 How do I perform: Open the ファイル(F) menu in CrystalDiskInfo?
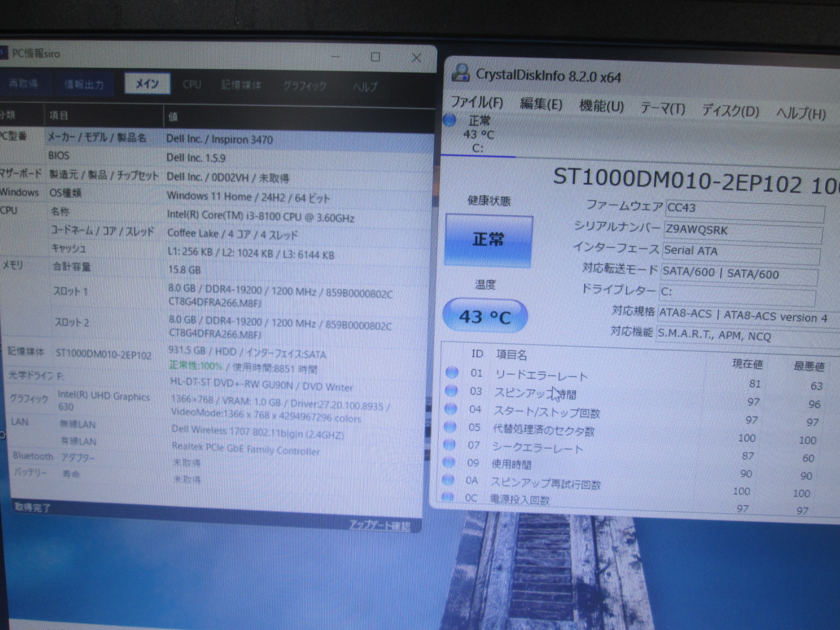[477, 102]
